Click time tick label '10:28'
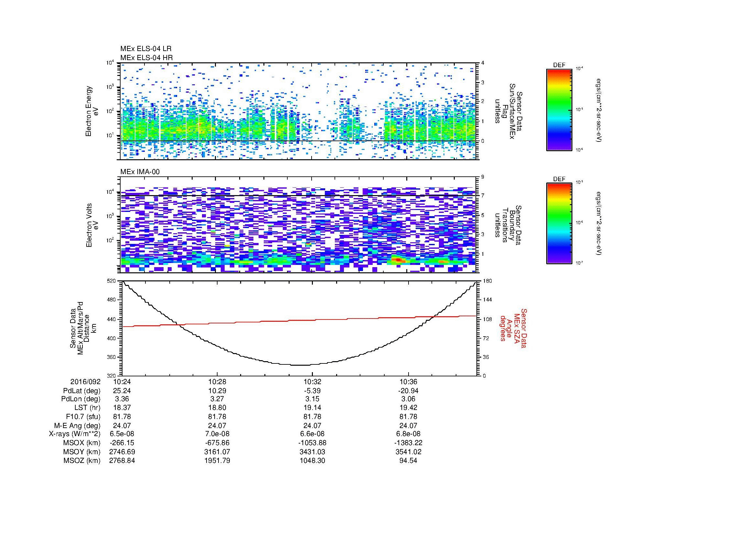The width and height of the screenshot is (756, 534). [x=217, y=382]
